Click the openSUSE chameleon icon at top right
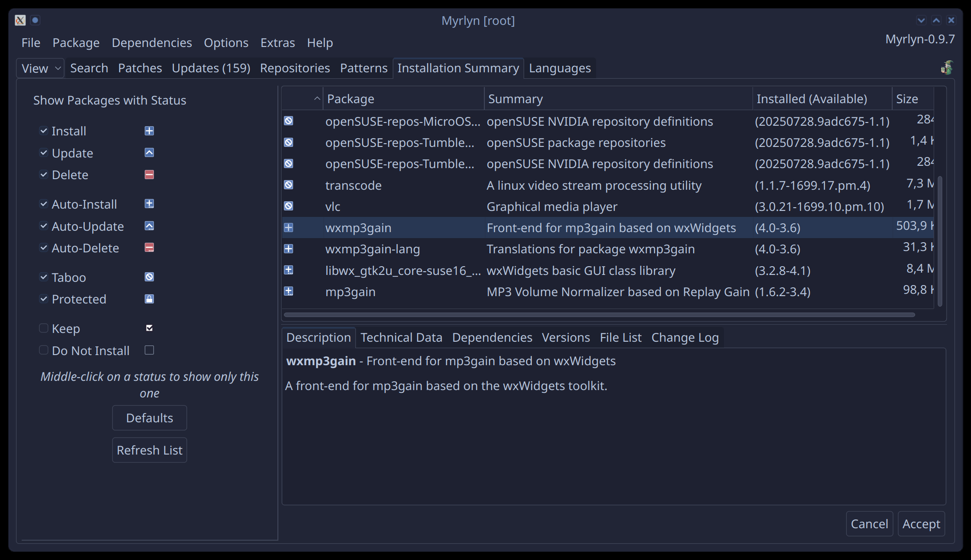971x560 pixels. pos(947,68)
